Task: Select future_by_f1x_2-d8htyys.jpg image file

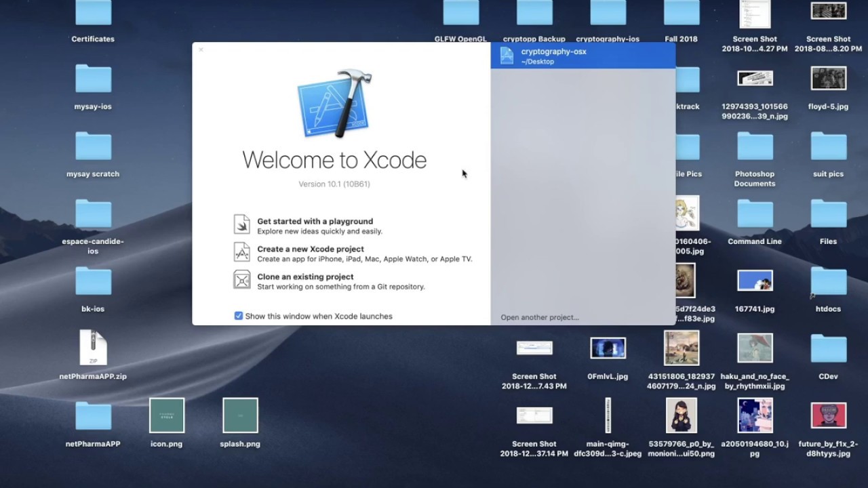Action: pyautogui.click(x=829, y=415)
